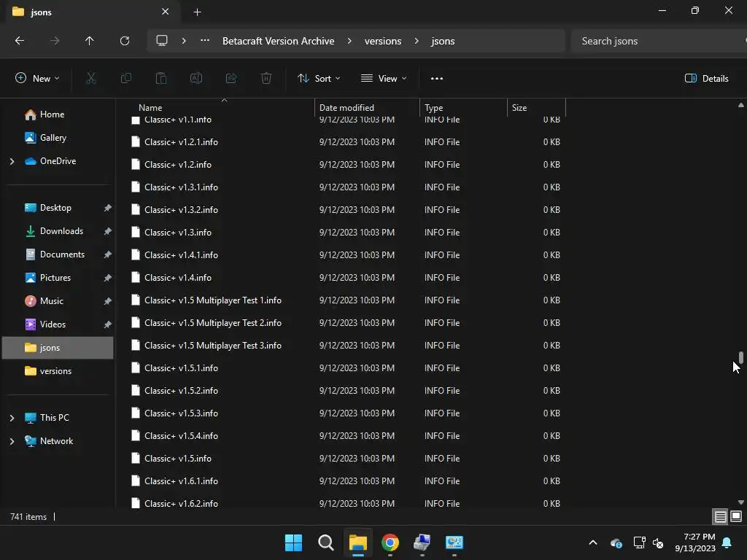Image resolution: width=747 pixels, height=560 pixels.
Task: Click scrollbar down arrow in file list
Action: (741, 502)
